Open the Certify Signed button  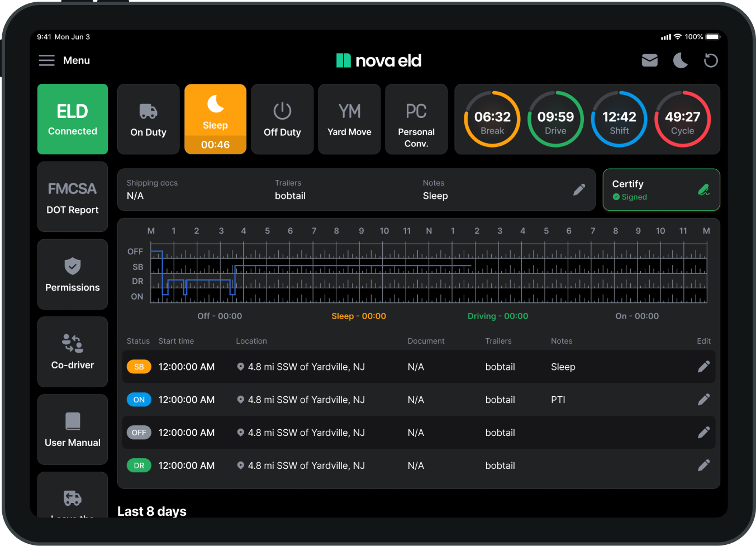point(662,190)
